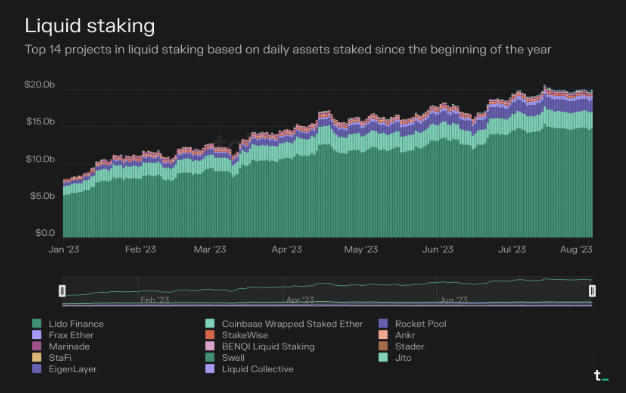Toggle the Liquid Collective series label
The height and width of the screenshot is (393, 626).
click(x=258, y=369)
